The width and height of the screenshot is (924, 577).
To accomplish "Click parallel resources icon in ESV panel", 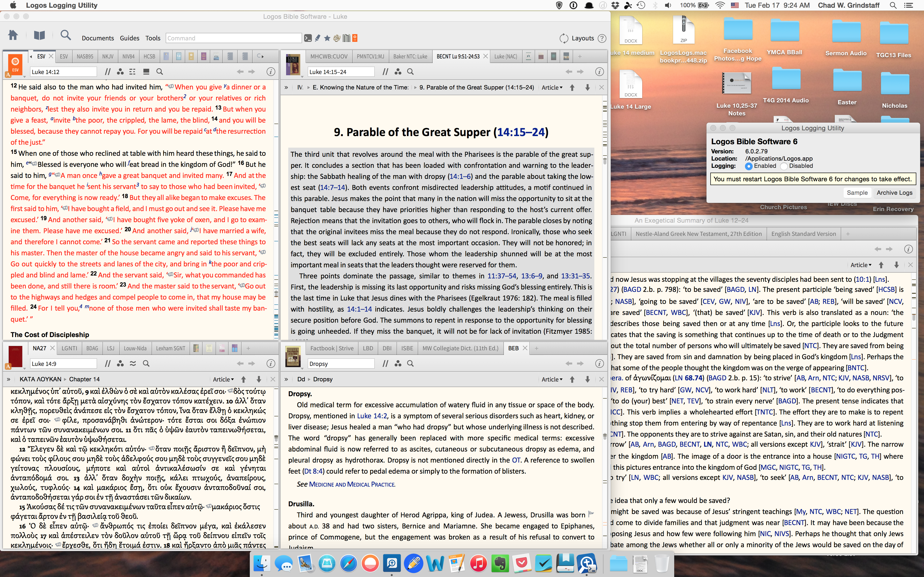I will 108,72.
